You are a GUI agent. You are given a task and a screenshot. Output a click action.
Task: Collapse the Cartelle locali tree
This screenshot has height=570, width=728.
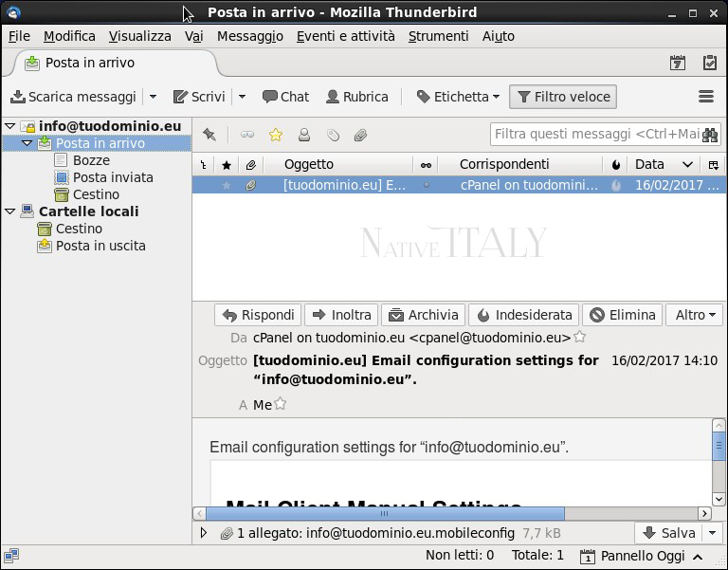(10, 211)
